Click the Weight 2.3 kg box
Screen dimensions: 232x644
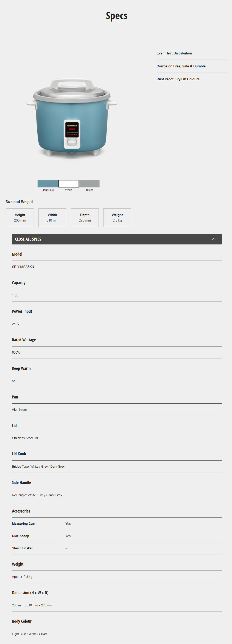coord(117,218)
